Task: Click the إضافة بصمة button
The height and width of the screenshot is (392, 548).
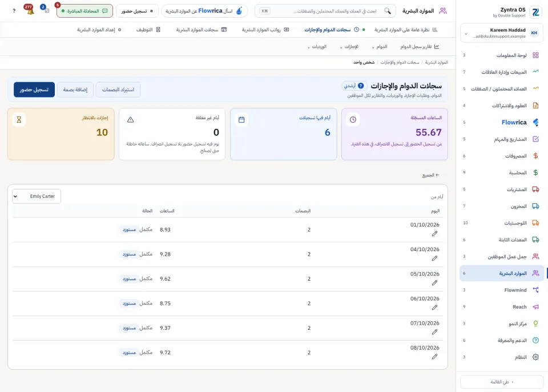Action: 75,90
